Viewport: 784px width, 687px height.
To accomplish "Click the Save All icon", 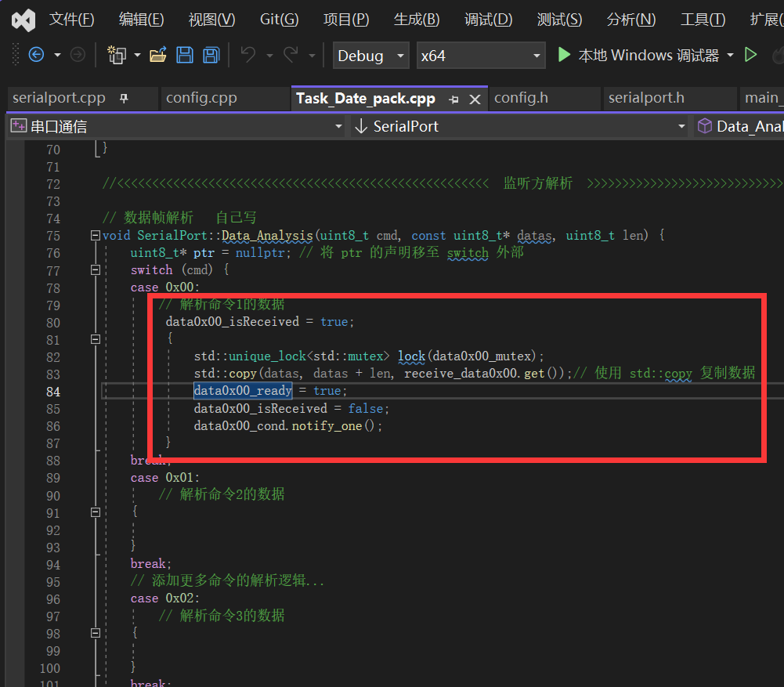I will 211,55.
